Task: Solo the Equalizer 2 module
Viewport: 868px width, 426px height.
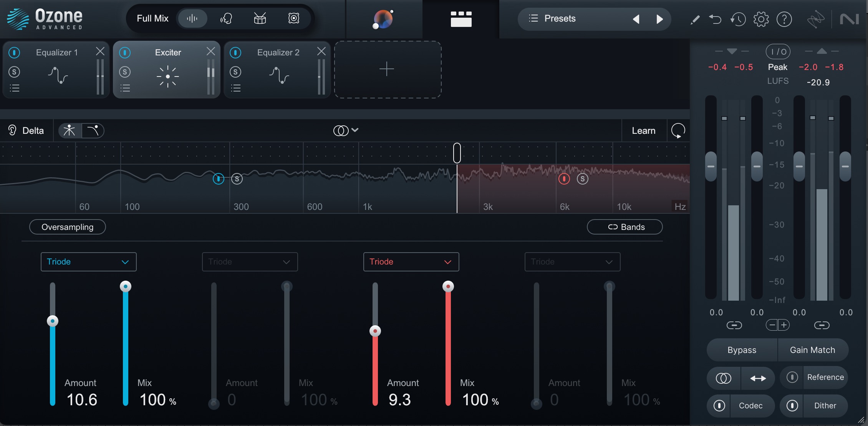Action: pyautogui.click(x=235, y=72)
